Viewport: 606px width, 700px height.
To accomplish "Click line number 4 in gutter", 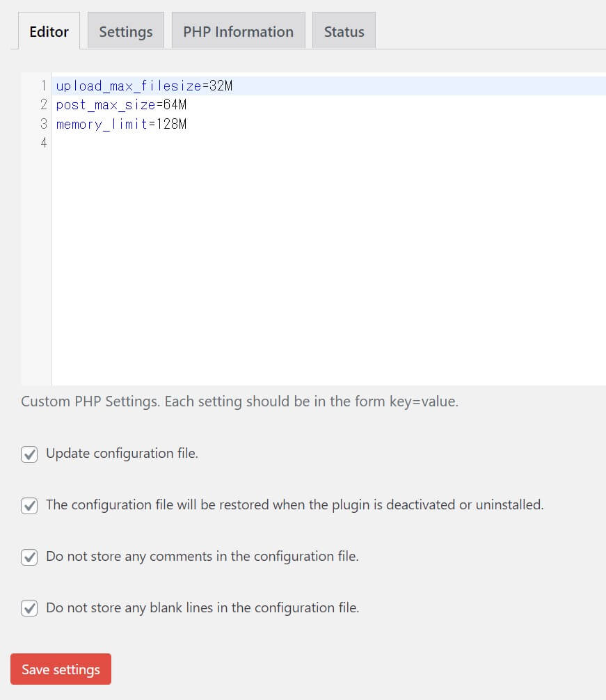I will 44,143.
